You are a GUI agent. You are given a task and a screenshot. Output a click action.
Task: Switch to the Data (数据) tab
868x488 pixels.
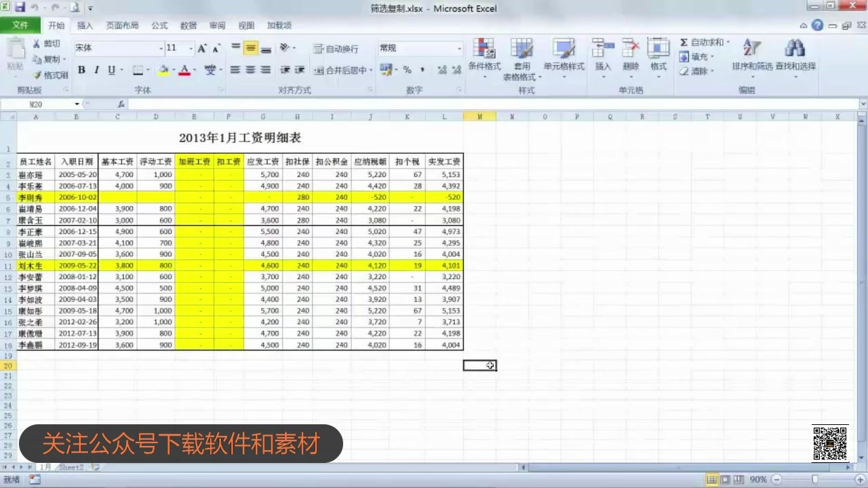click(x=189, y=26)
